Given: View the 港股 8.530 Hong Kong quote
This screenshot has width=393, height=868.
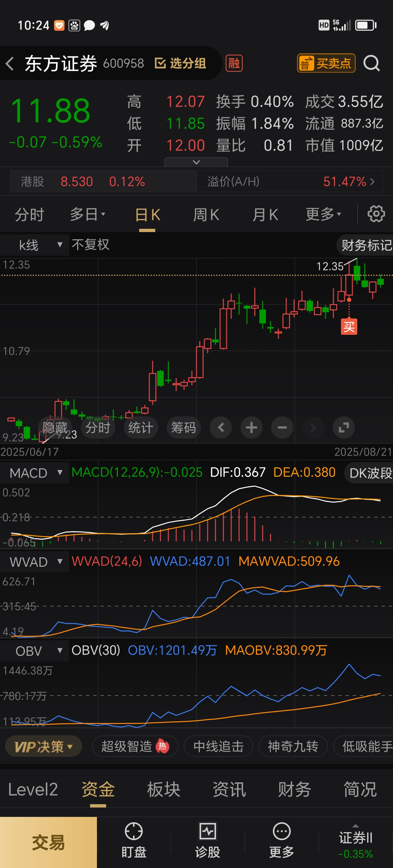Looking at the screenshot, I should click(103, 182).
